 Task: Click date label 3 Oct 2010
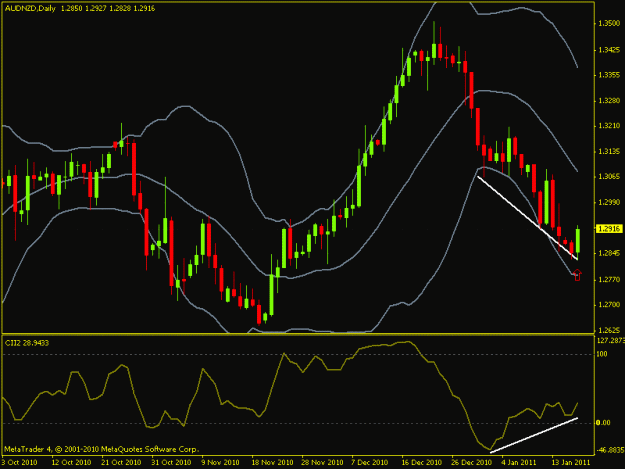(x=19, y=462)
